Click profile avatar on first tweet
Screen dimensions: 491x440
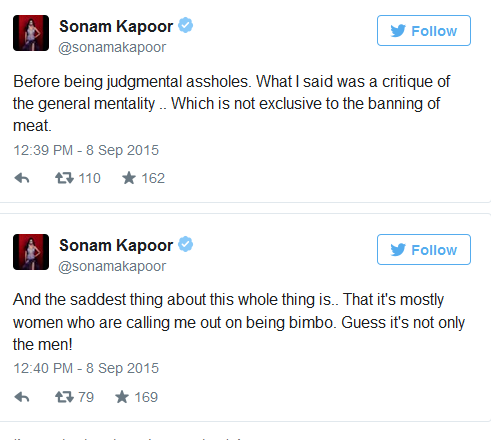(31, 33)
